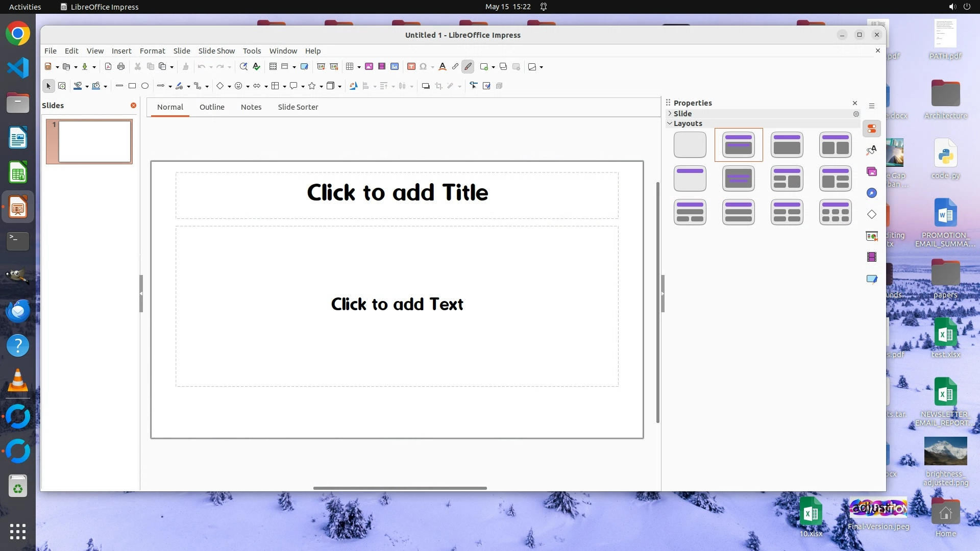Toggle the Display Grid button
980x551 pixels.
pyautogui.click(x=273, y=66)
